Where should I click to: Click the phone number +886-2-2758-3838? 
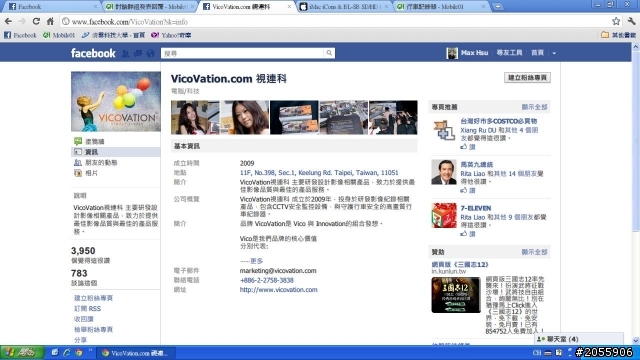[267, 280]
